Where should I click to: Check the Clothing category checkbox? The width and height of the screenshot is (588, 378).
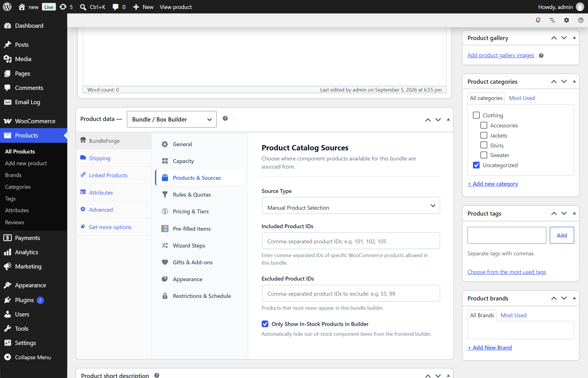tap(476, 115)
